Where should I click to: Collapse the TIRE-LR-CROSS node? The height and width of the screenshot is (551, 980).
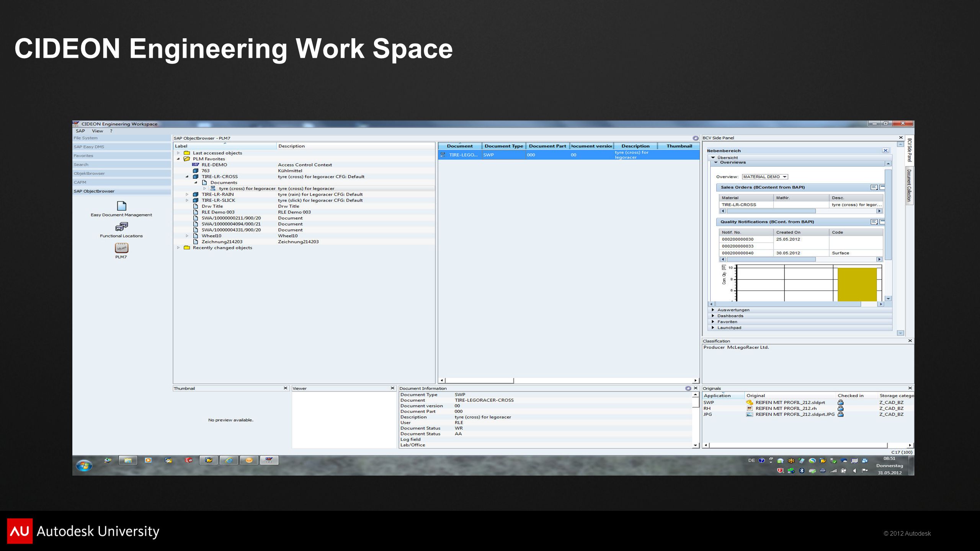187,177
